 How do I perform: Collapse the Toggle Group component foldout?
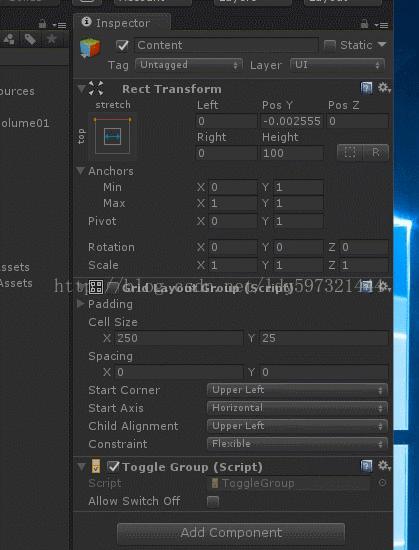pos(81,467)
